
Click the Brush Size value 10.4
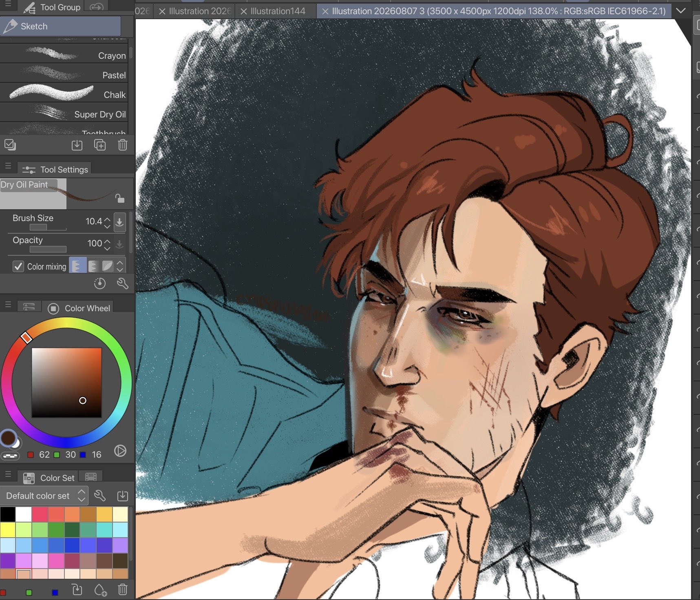click(x=94, y=221)
